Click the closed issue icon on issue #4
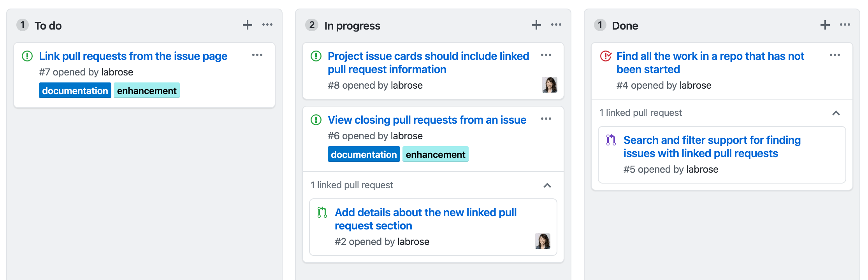 (x=606, y=56)
